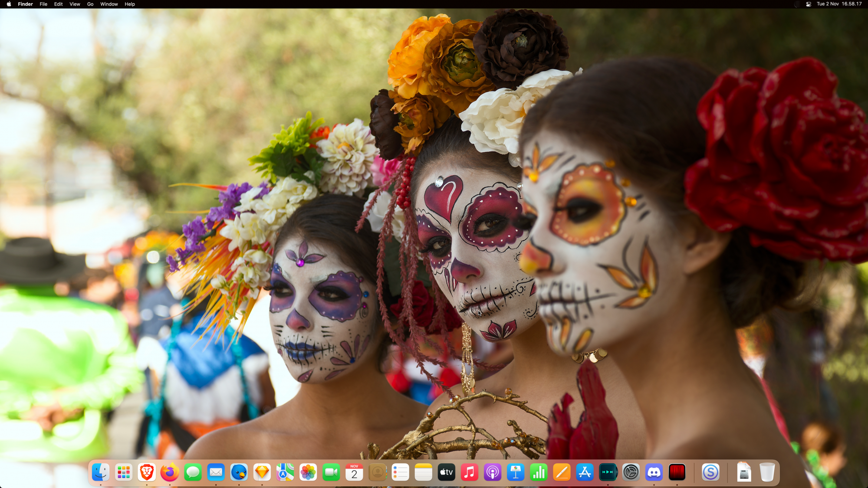Open Control Center in menu bar
Screen dimensions: 868x488
(809, 4)
